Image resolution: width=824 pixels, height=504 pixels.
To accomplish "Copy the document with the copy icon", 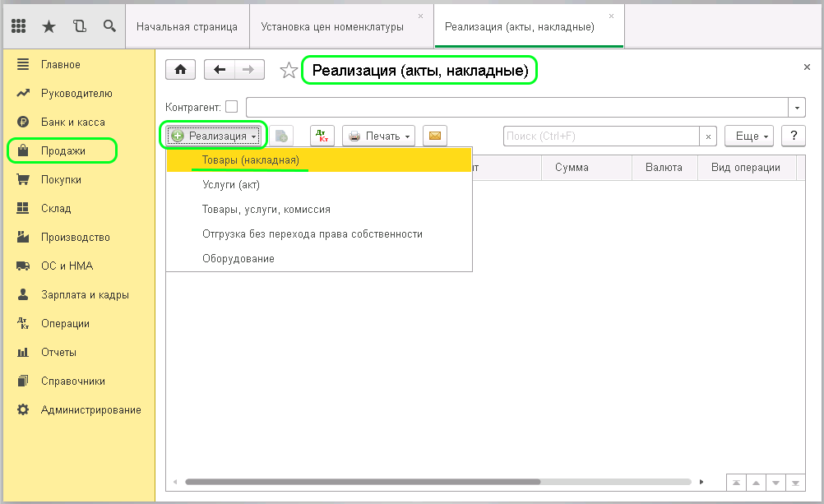I will pyautogui.click(x=282, y=135).
